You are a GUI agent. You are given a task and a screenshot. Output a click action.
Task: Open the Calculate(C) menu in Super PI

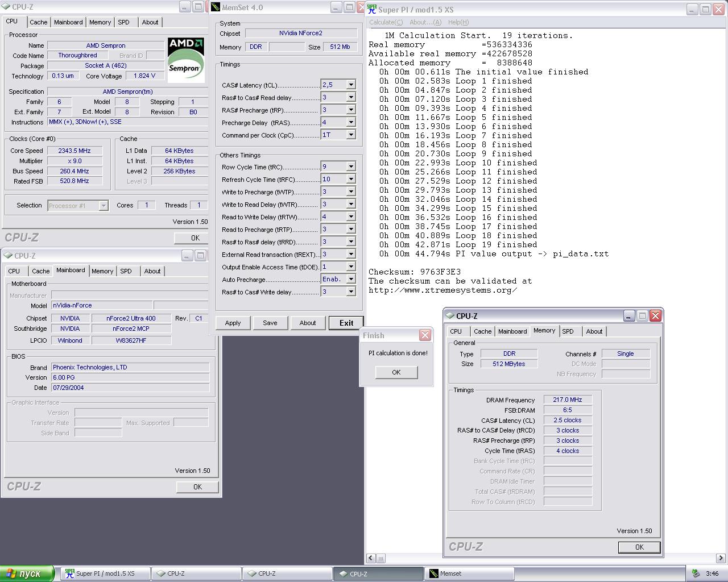click(386, 22)
